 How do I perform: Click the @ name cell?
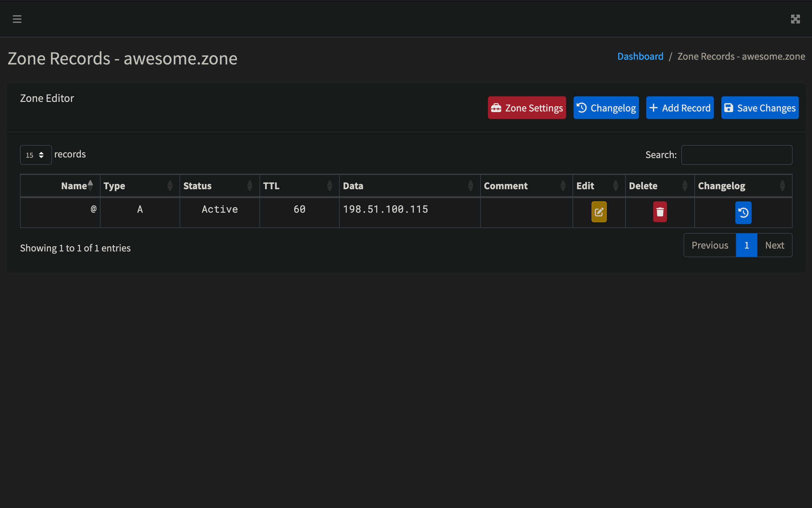60,213
